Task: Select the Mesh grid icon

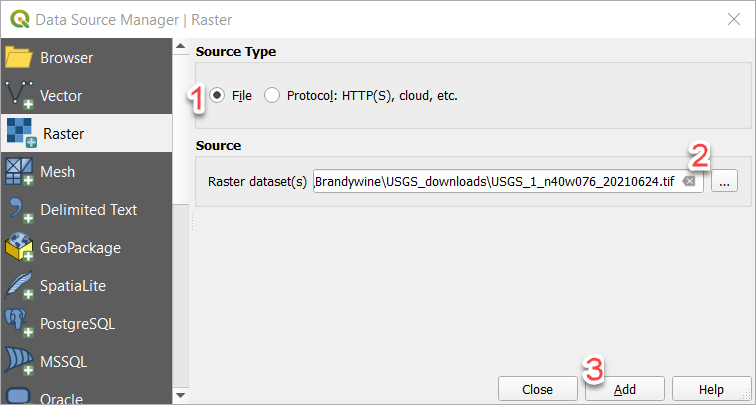Action: tap(20, 172)
